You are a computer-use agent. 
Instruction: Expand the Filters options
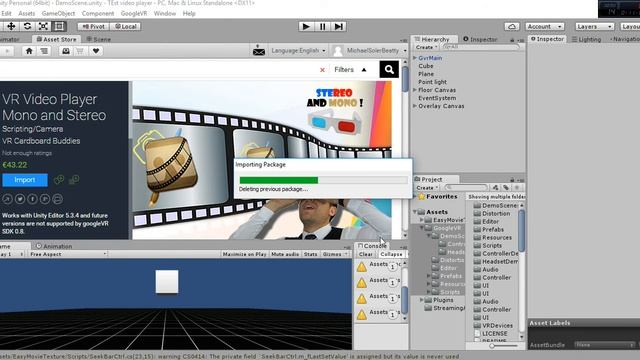[350, 70]
